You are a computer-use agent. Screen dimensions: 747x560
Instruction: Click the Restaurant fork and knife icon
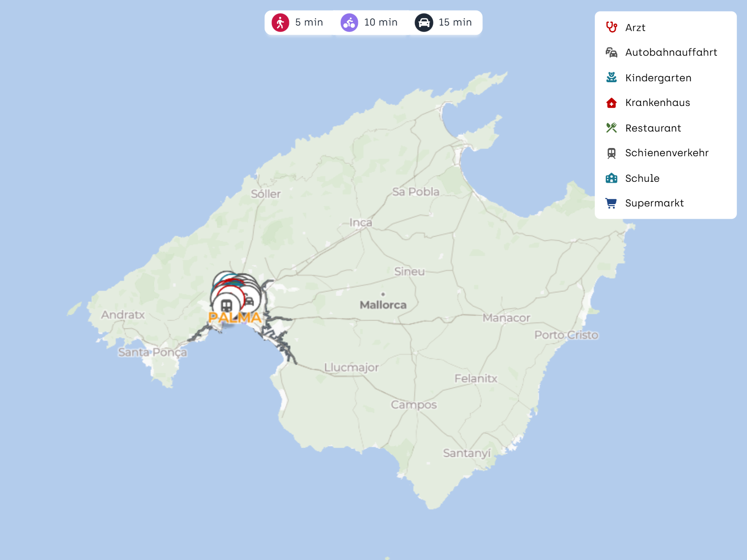point(611,128)
